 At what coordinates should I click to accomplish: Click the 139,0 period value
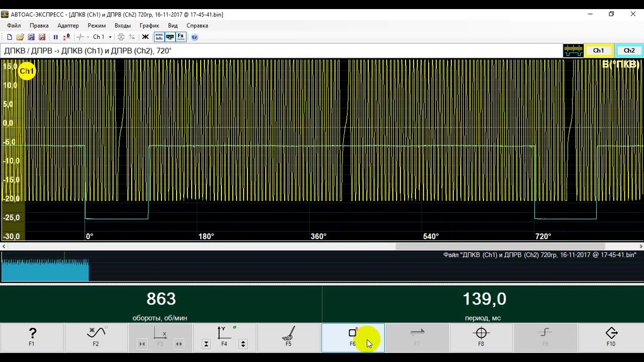click(x=484, y=299)
